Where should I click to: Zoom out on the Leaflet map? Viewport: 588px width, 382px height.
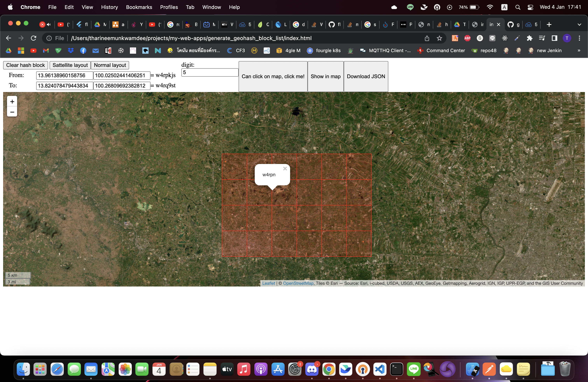12,112
